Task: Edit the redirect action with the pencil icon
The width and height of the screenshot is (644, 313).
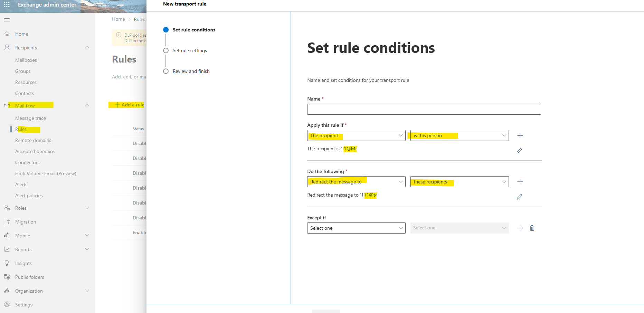Action: tap(519, 197)
